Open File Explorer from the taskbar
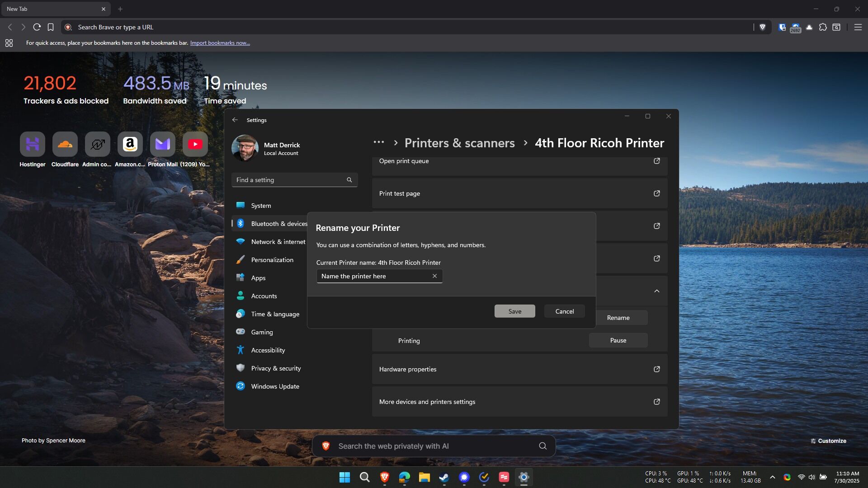Screen dimensions: 868x488 (424, 477)
